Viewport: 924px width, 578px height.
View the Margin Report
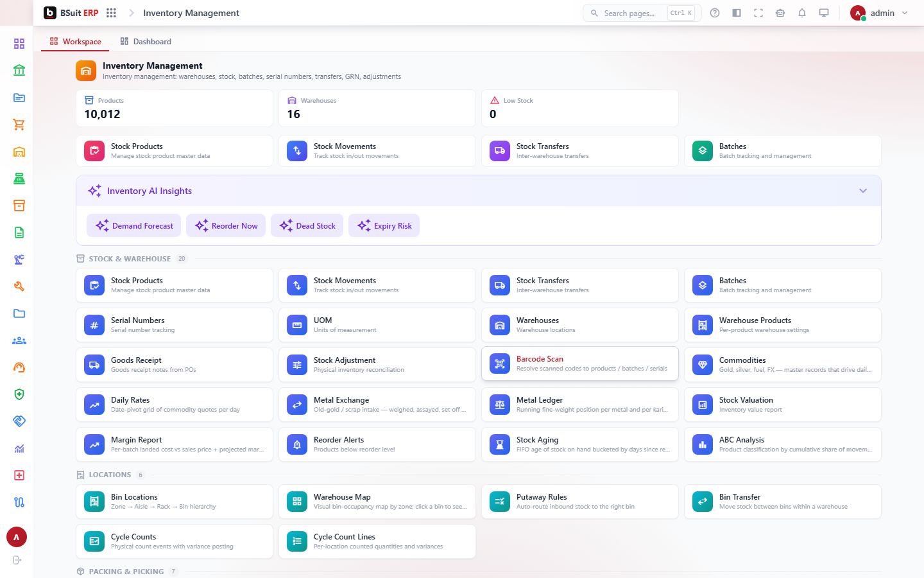[x=175, y=444]
